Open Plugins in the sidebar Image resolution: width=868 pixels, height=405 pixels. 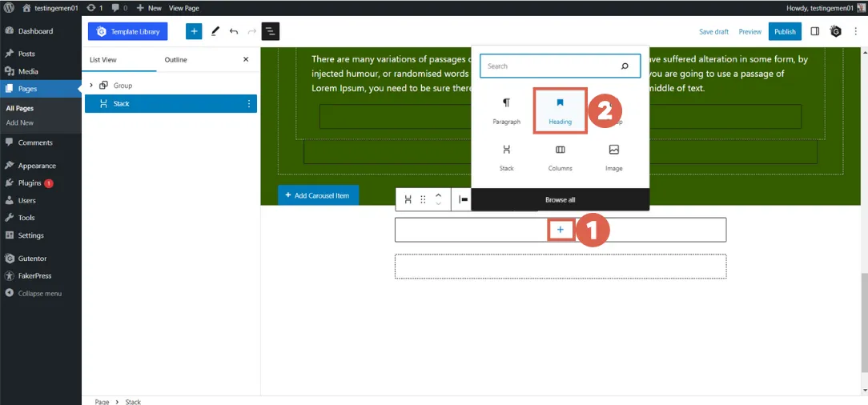click(x=30, y=183)
